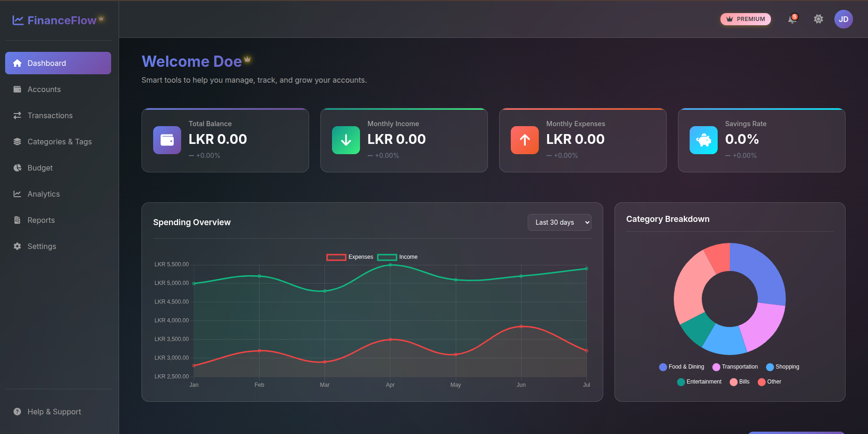Open Categories & Tags page
The height and width of the screenshot is (434, 868).
[x=59, y=142]
